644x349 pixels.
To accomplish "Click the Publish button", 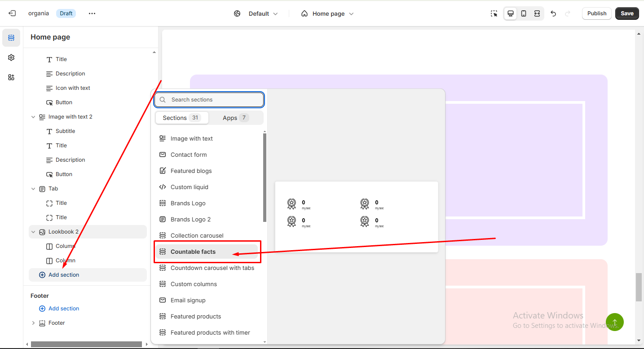I will (x=597, y=13).
